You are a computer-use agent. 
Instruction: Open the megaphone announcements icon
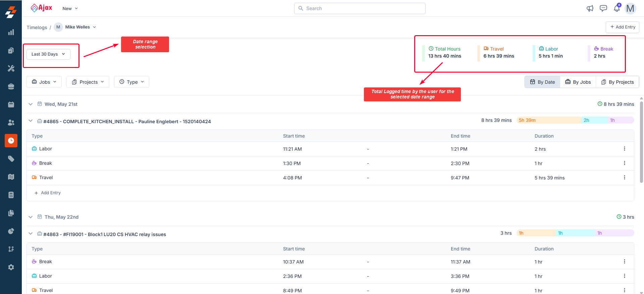coord(590,8)
